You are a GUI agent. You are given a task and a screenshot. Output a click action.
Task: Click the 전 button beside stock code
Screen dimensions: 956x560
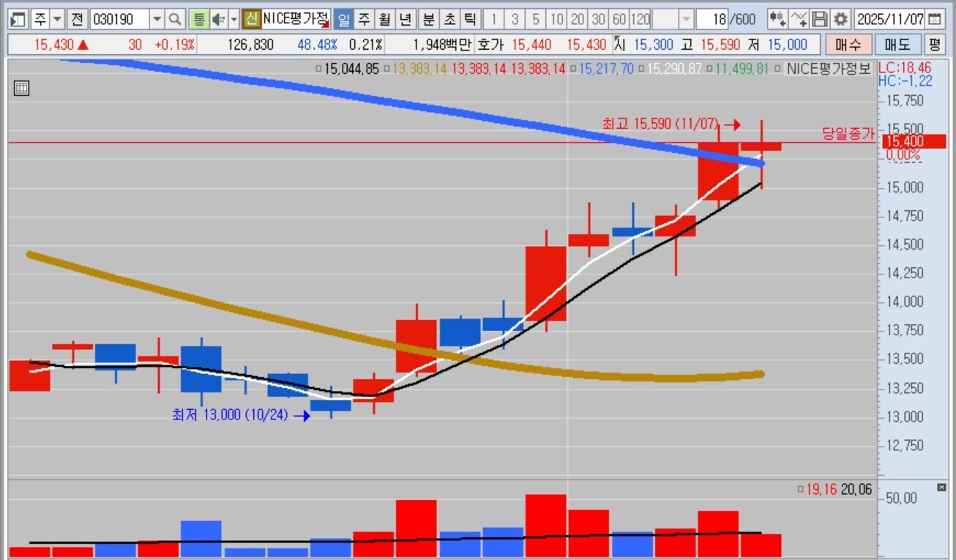78,19
